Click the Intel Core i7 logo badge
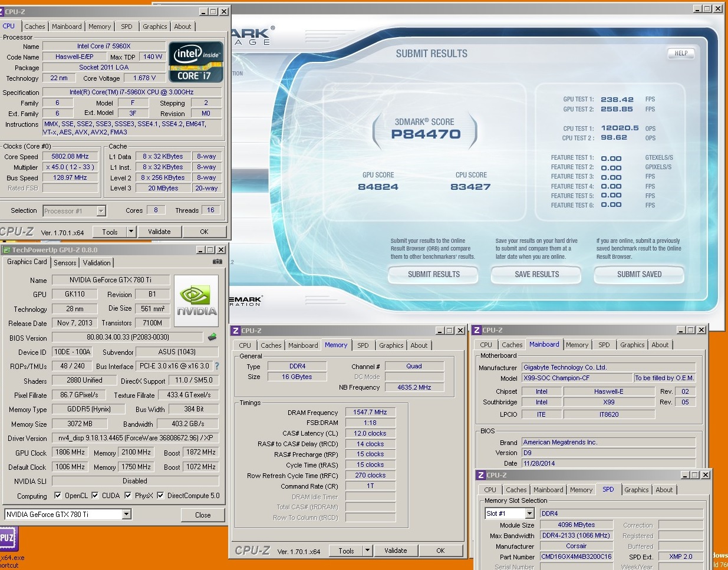 (x=196, y=61)
